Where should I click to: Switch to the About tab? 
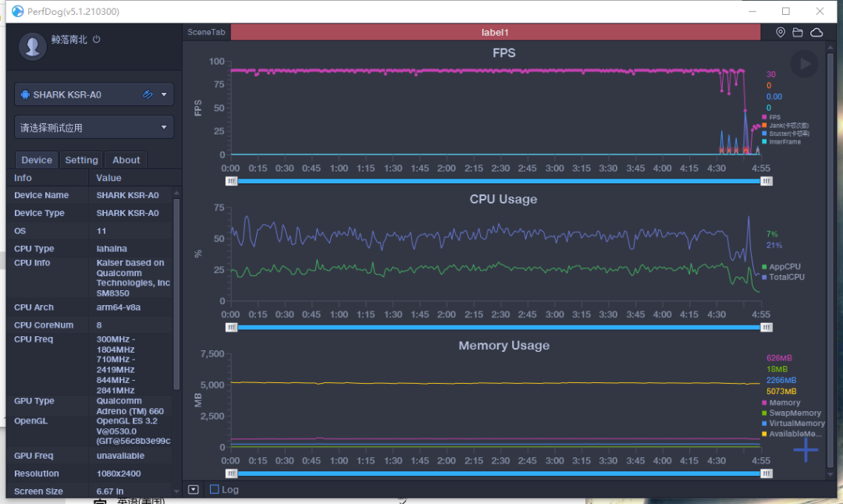point(126,160)
